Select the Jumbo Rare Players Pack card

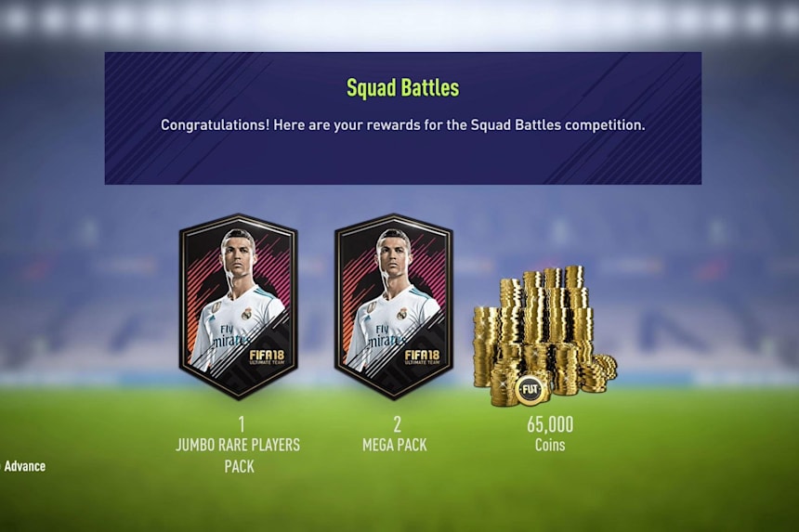tap(239, 306)
